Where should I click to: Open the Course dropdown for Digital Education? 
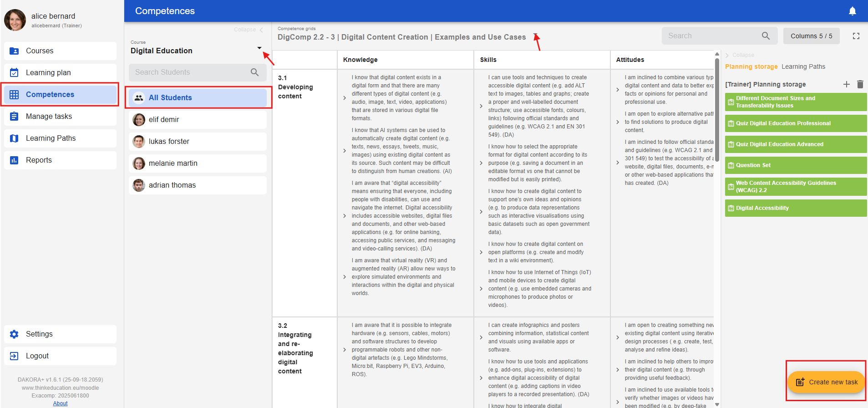click(x=259, y=48)
